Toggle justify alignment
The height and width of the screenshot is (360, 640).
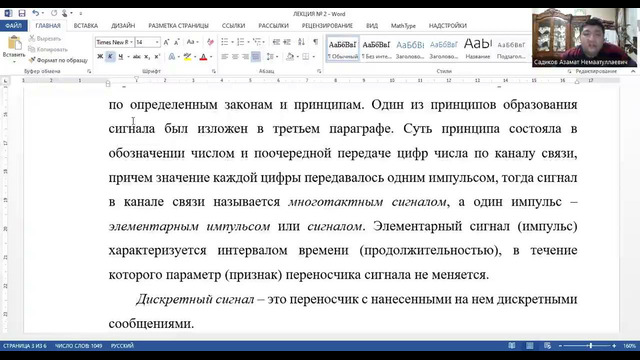(256, 57)
